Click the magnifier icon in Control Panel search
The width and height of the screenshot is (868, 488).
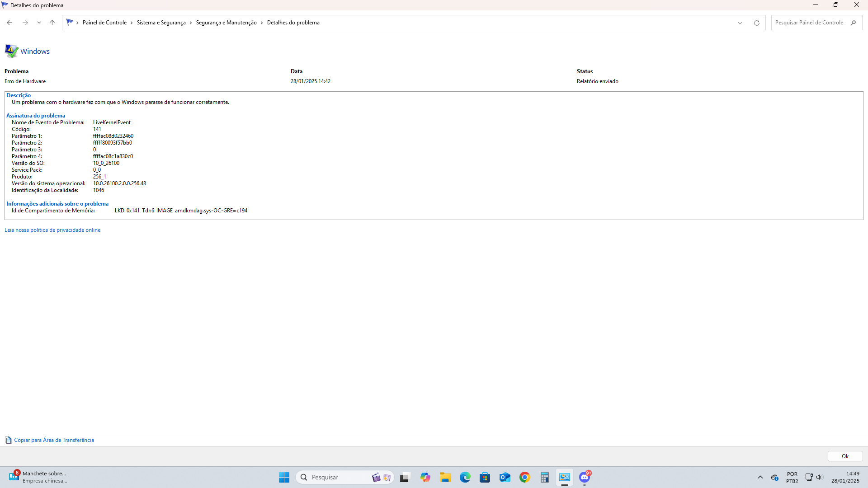click(853, 23)
